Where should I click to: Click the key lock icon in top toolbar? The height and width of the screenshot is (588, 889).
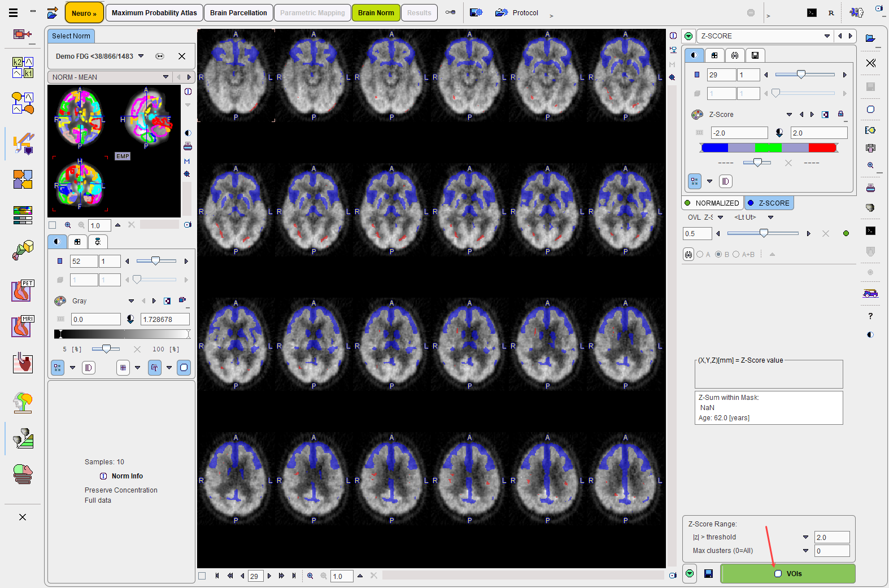(x=450, y=12)
